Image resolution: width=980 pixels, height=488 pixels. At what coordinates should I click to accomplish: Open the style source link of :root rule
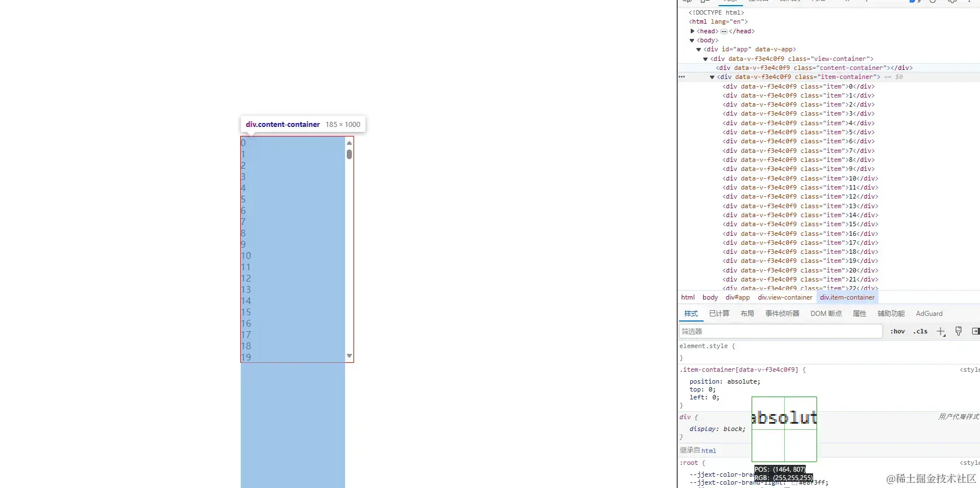pyautogui.click(x=970, y=463)
